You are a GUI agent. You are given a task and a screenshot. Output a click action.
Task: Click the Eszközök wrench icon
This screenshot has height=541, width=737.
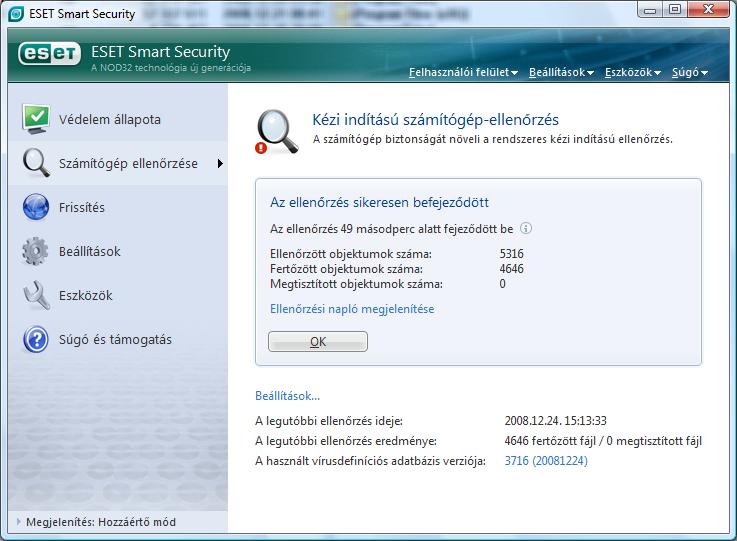36,295
